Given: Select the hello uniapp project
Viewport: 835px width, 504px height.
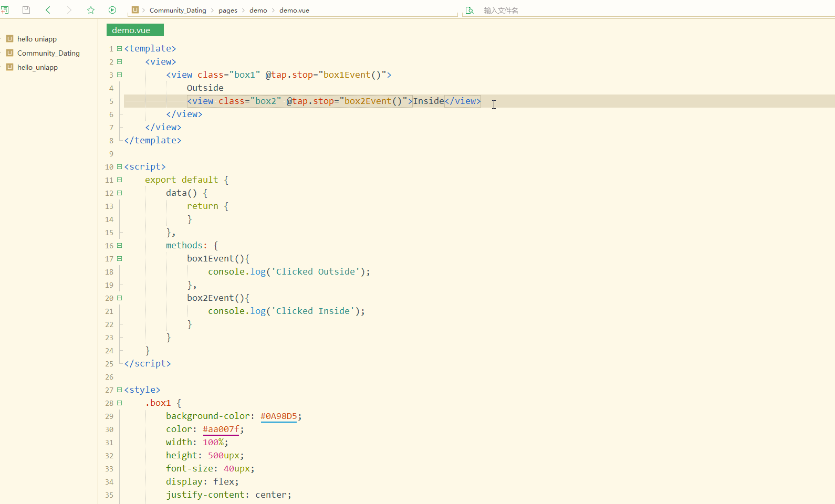Looking at the screenshot, I should pyautogui.click(x=37, y=39).
